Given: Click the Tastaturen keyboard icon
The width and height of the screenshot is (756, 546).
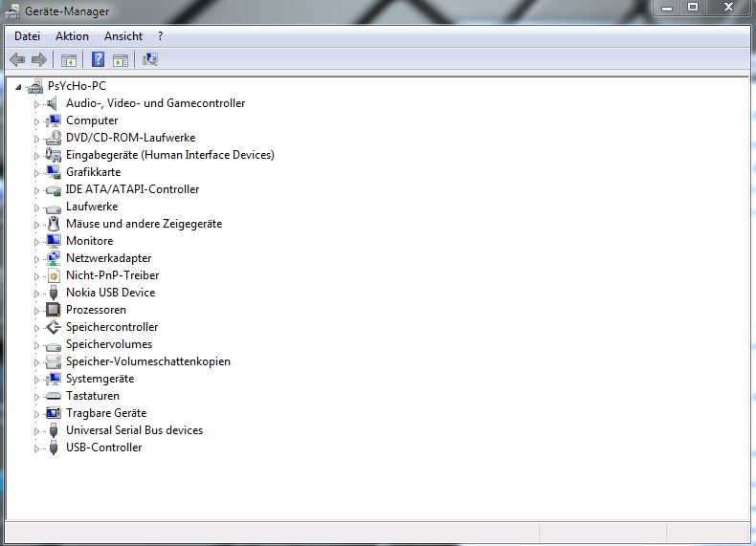Looking at the screenshot, I should tap(53, 396).
